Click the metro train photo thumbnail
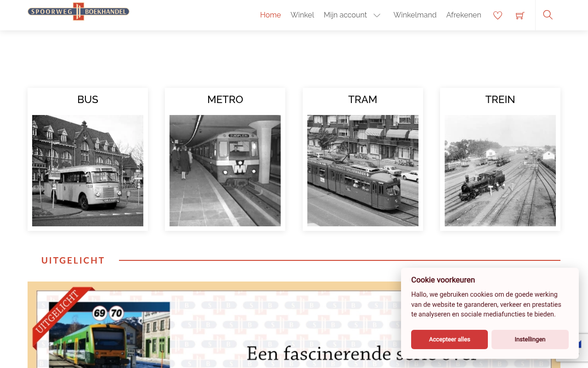588x368 pixels. 225,171
